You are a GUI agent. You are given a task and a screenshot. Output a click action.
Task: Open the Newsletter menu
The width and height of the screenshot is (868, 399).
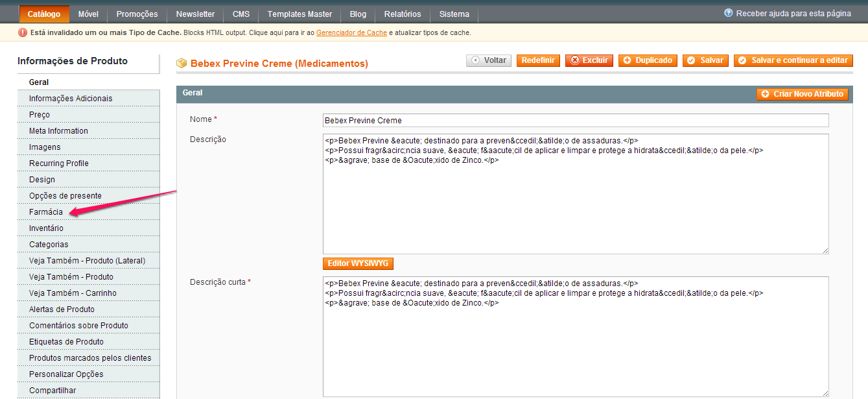click(195, 14)
